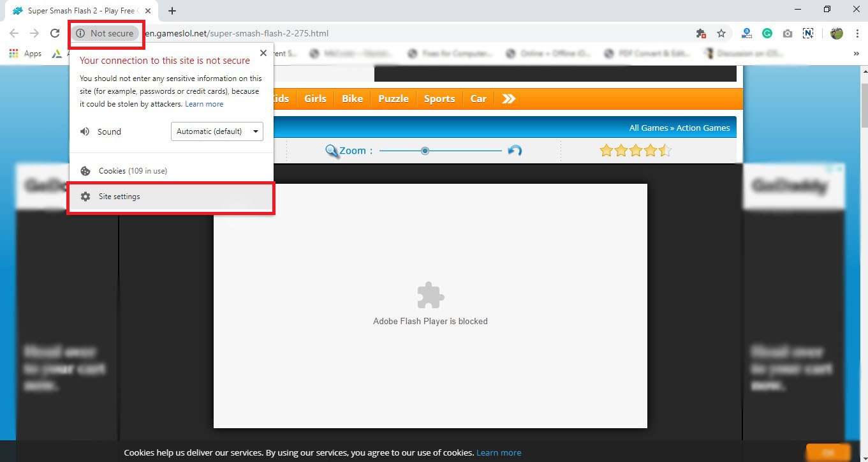Open the Bike games category
Viewport: 868px width, 462px height.
pyautogui.click(x=352, y=98)
